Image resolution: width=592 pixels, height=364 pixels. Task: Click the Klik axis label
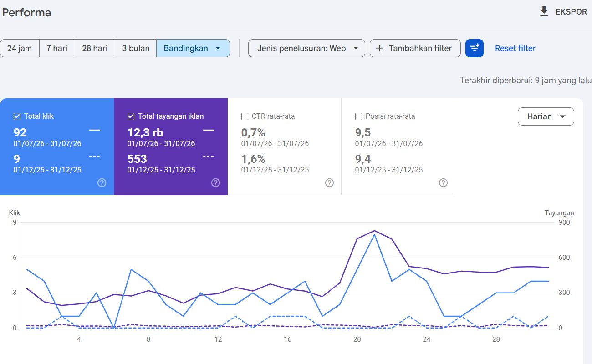click(15, 213)
